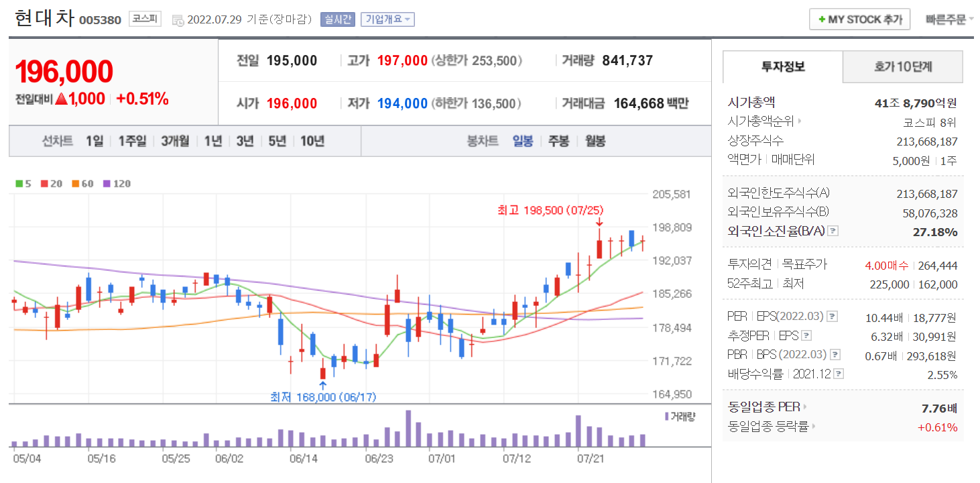Click the dividend yield 2.55%
Viewport: 980px width, 483px height.
pos(942,374)
